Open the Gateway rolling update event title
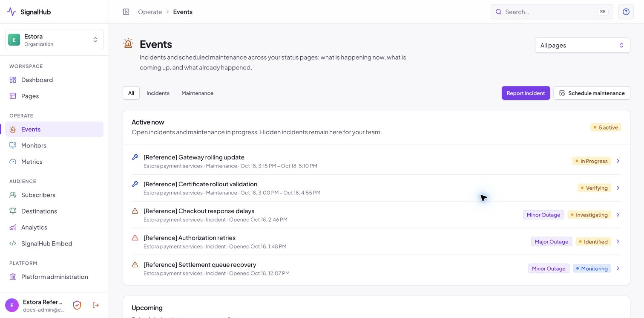The width and height of the screenshot is (644, 318). 194,157
